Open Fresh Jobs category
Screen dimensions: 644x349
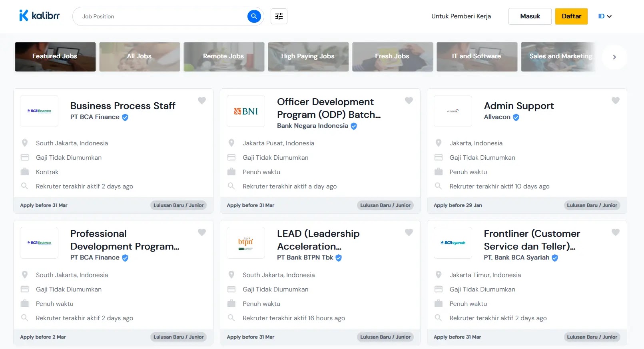point(393,57)
